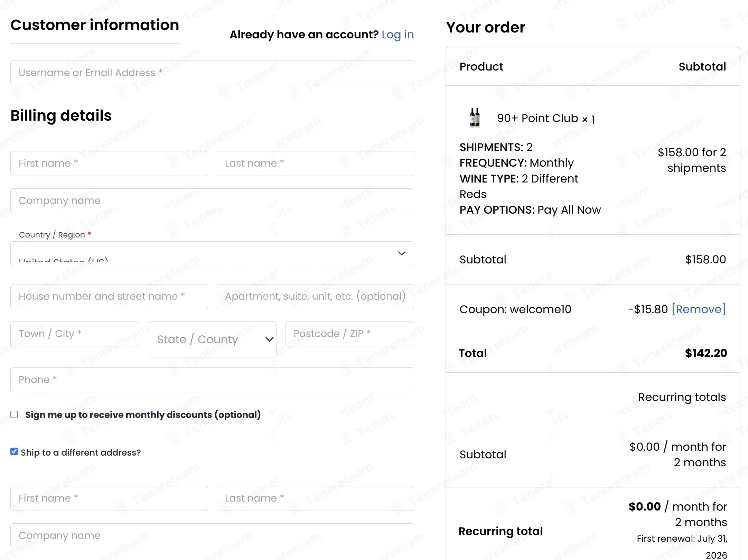Click the Apartment, suite, unit field

315,296
